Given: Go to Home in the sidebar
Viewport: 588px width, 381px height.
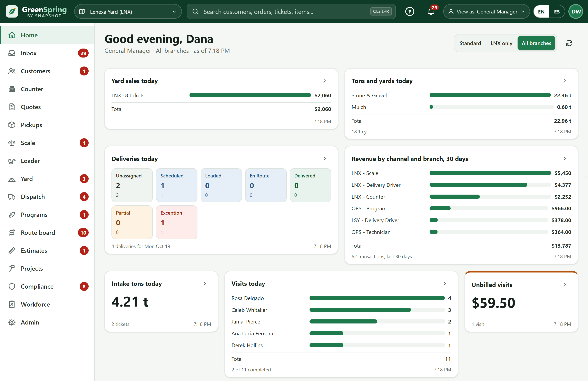Looking at the screenshot, I should 47,35.
